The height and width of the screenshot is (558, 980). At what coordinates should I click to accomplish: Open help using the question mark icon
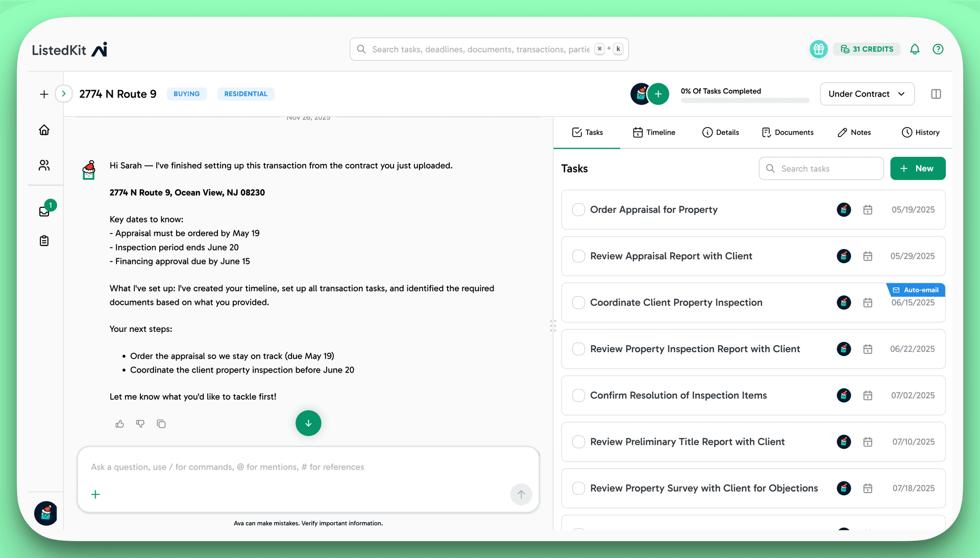pyautogui.click(x=939, y=49)
